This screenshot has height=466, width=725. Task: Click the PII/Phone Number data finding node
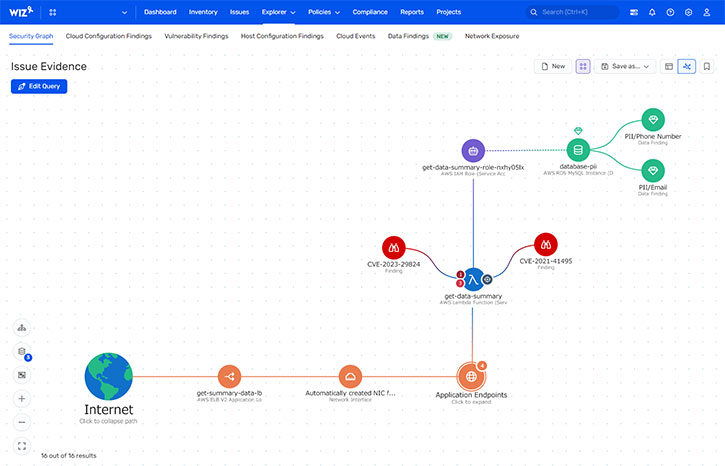653,120
